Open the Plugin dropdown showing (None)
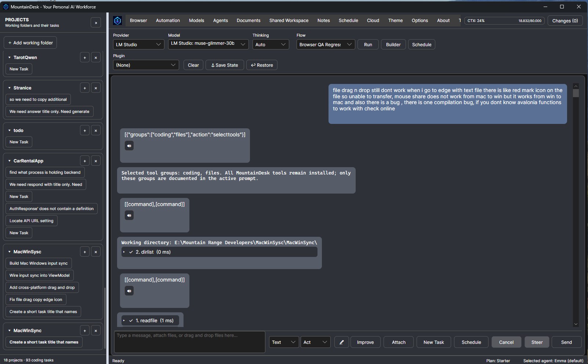 click(146, 65)
